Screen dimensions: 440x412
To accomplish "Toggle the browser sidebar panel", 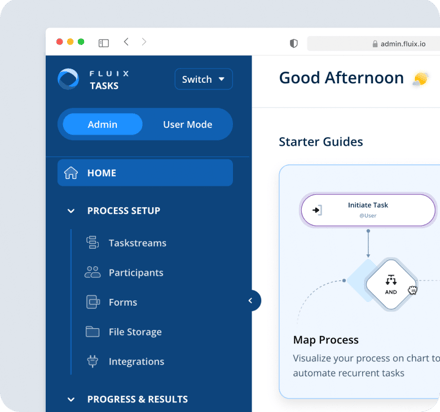I will click(x=104, y=43).
